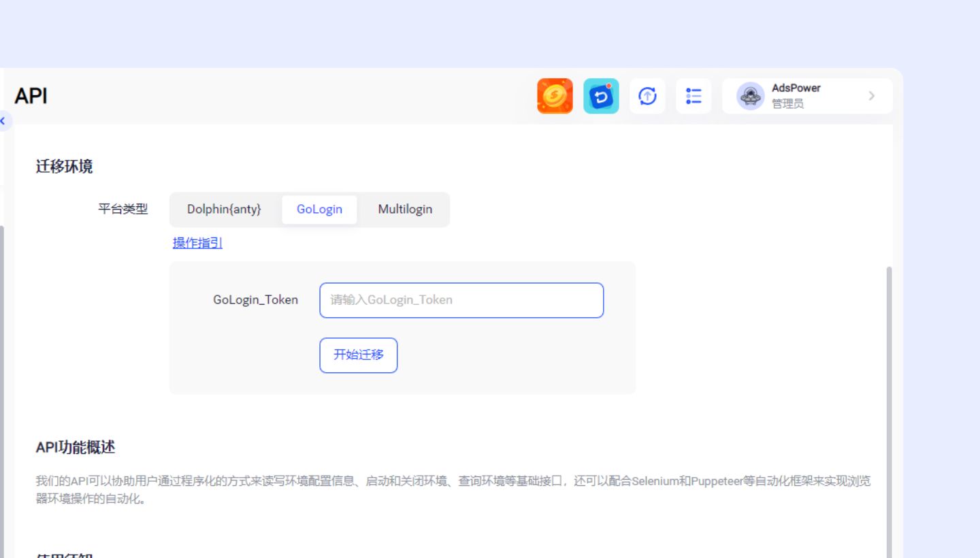
Task: Click the 开始迁移 button
Action: (359, 355)
